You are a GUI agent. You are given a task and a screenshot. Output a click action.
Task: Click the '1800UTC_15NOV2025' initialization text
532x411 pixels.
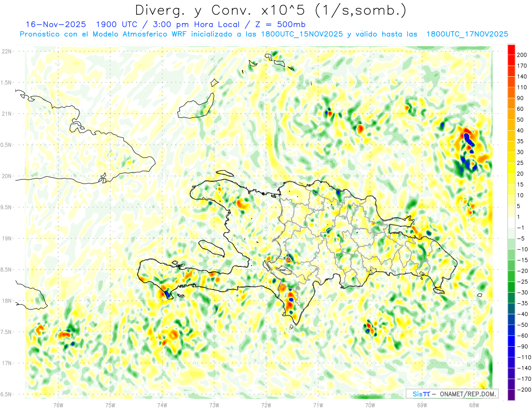point(302,34)
